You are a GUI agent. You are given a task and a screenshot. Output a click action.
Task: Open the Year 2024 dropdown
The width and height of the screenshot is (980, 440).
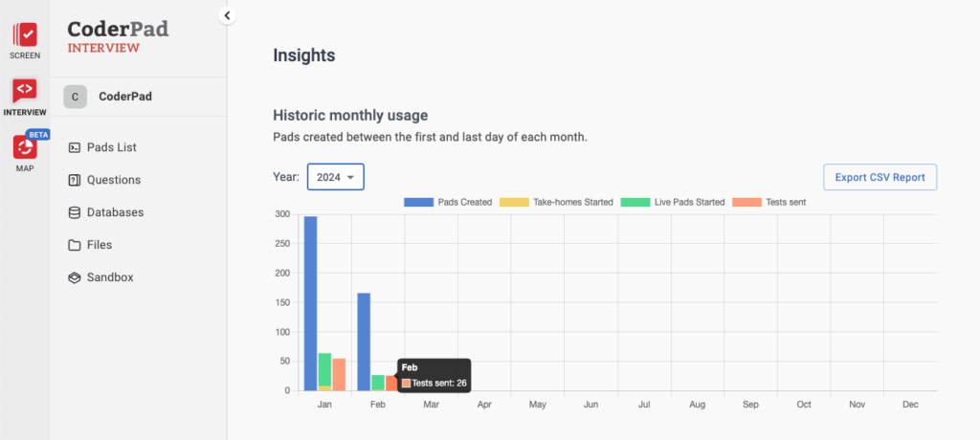coord(335,177)
